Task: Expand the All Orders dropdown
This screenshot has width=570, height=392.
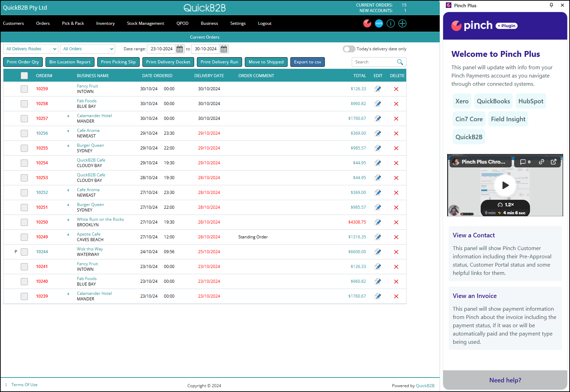Action: [88, 49]
